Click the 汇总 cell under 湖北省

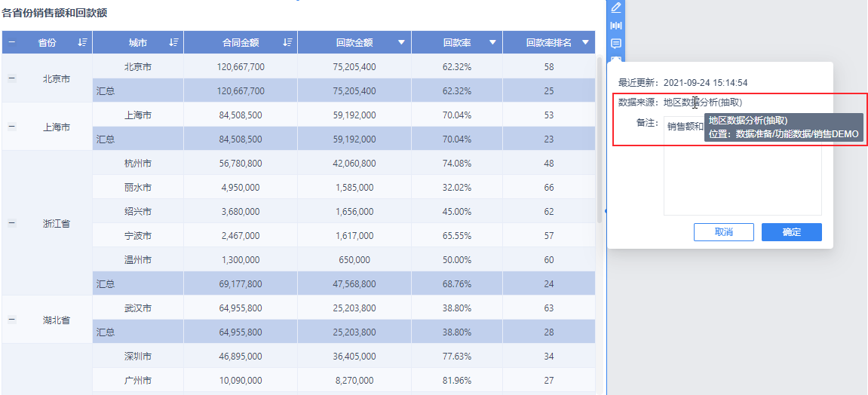[x=139, y=332]
